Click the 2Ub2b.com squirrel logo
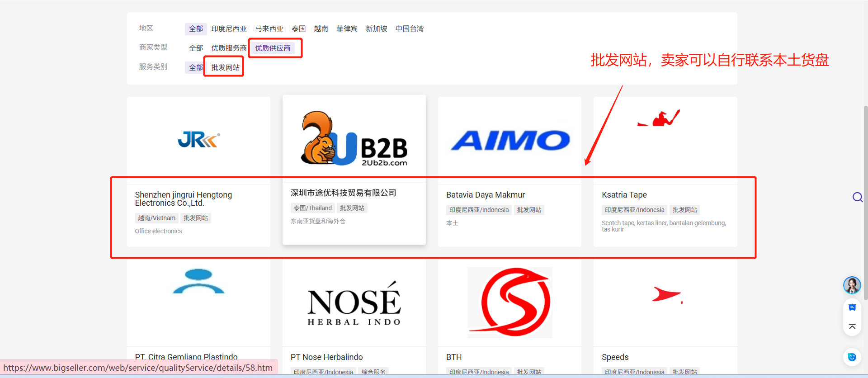This screenshot has height=378, width=868. click(x=354, y=138)
